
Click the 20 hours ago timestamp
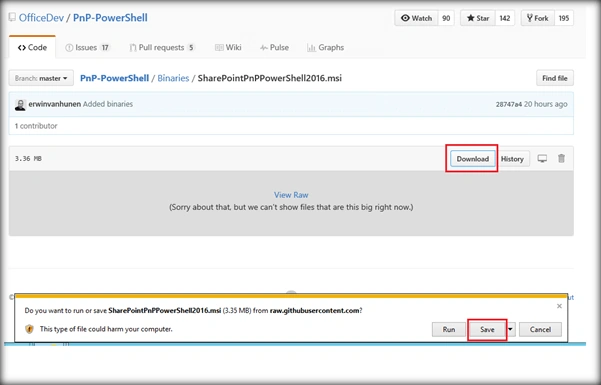click(x=545, y=104)
